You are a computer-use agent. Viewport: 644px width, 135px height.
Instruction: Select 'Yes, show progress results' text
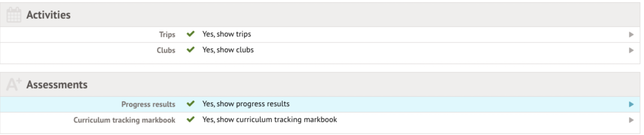(246, 104)
